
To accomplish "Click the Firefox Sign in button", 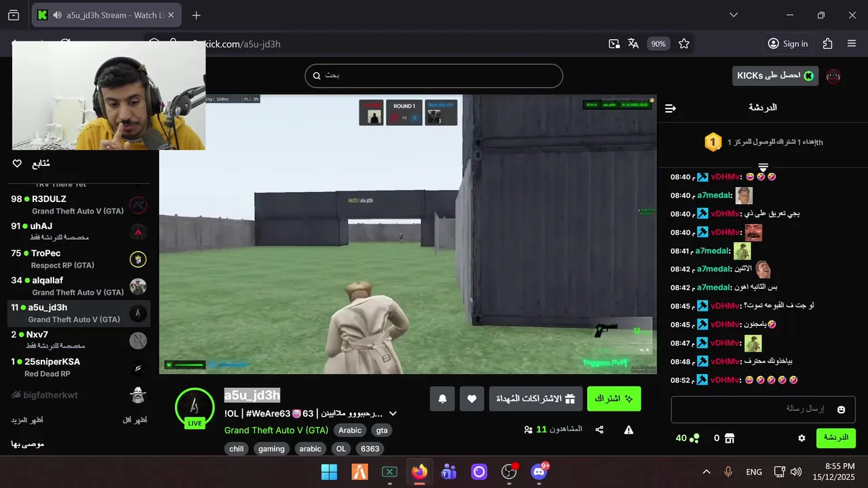I will [x=787, y=43].
